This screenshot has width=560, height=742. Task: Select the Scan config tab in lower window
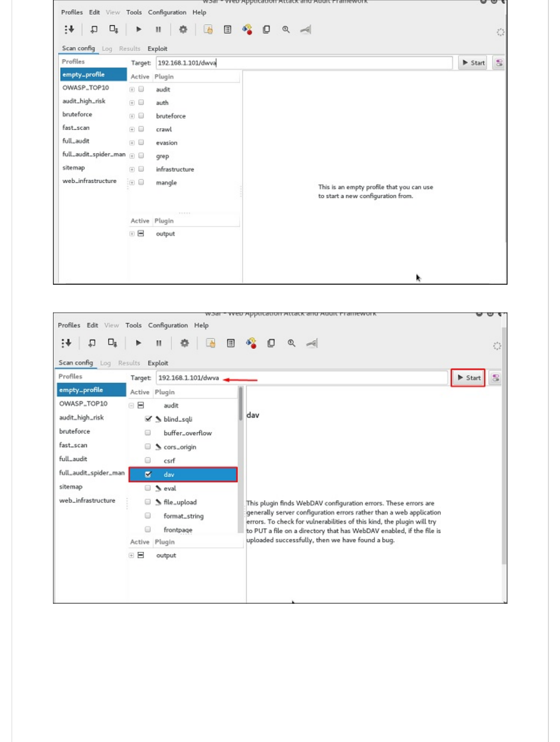76,362
